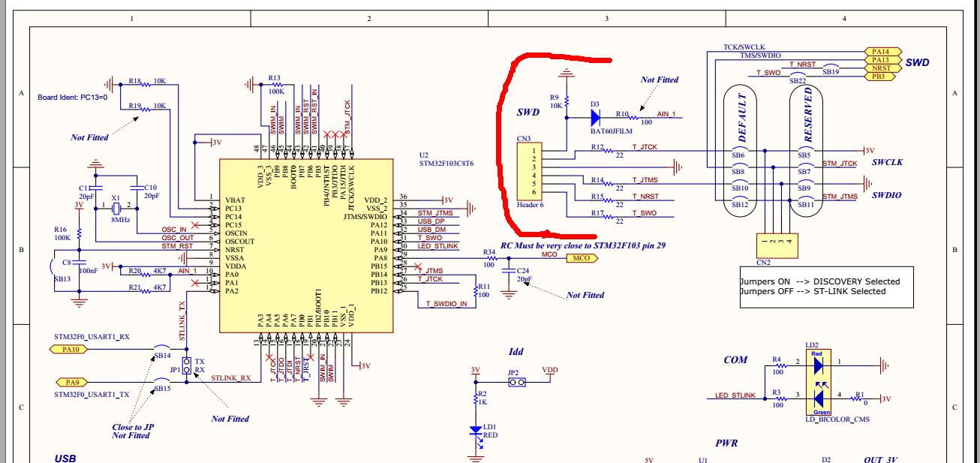Select the PB3 port tag
The width and height of the screenshot is (980, 463).
(881, 76)
